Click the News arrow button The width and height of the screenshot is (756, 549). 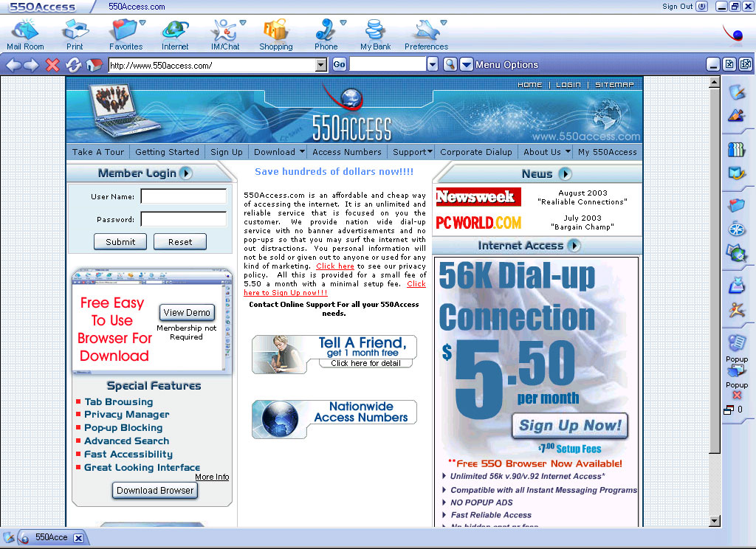pyautogui.click(x=565, y=173)
